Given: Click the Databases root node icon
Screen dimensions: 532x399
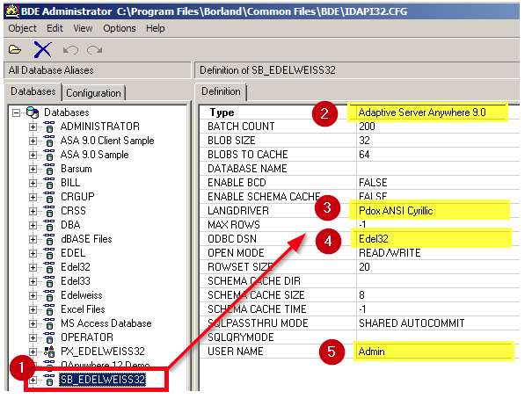Looking at the screenshot, I should [x=33, y=112].
